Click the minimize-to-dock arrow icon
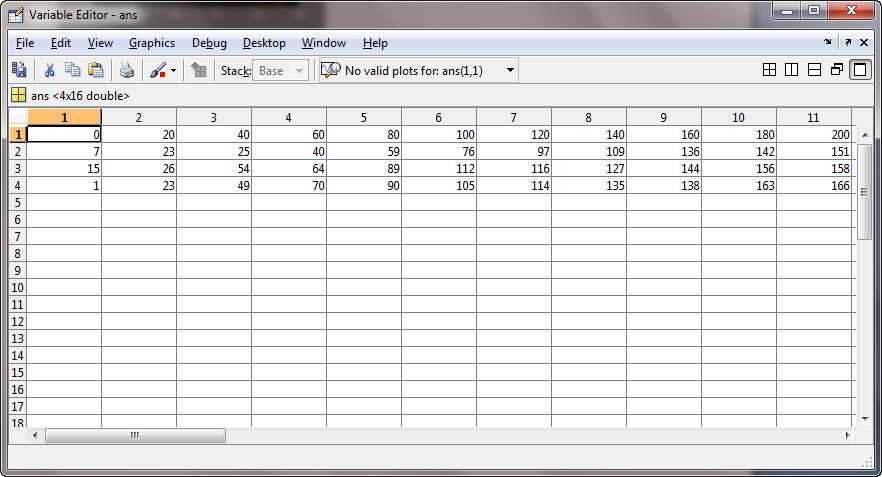This screenshot has height=477, width=882. tap(827, 42)
